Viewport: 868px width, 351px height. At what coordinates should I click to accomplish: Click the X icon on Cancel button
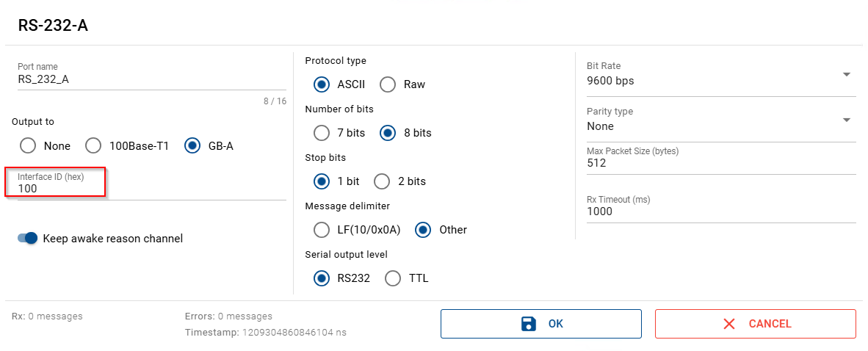tap(728, 324)
